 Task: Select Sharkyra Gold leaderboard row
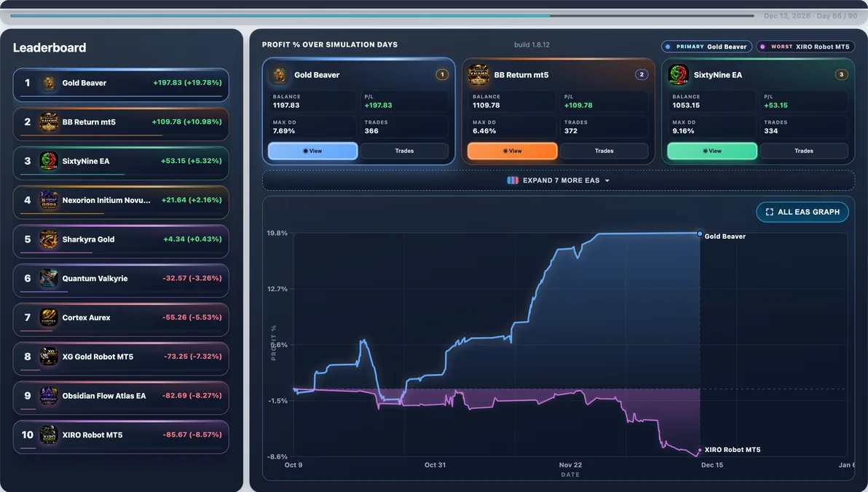pyautogui.click(x=121, y=241)
